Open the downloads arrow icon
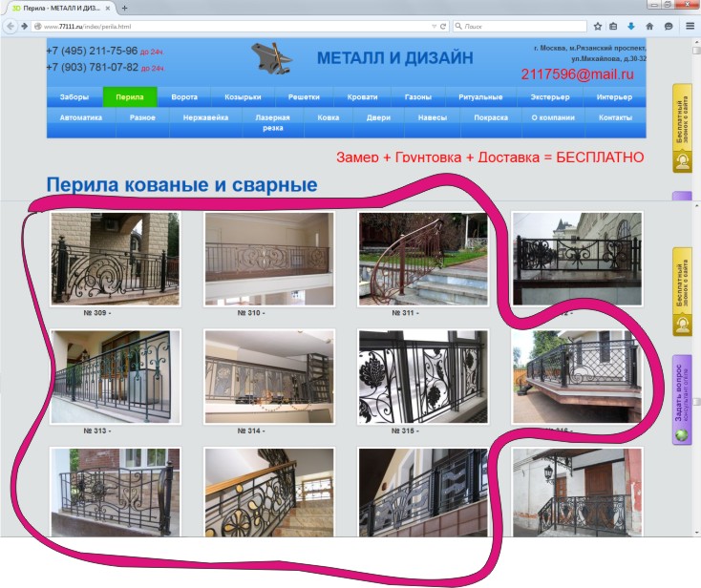701x588 pixels. click(x=631, y=27)
